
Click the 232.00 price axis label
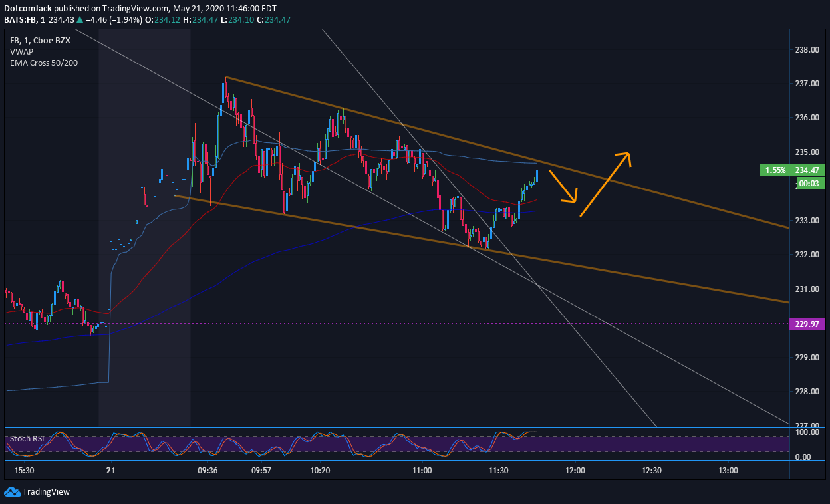(806, 255)
